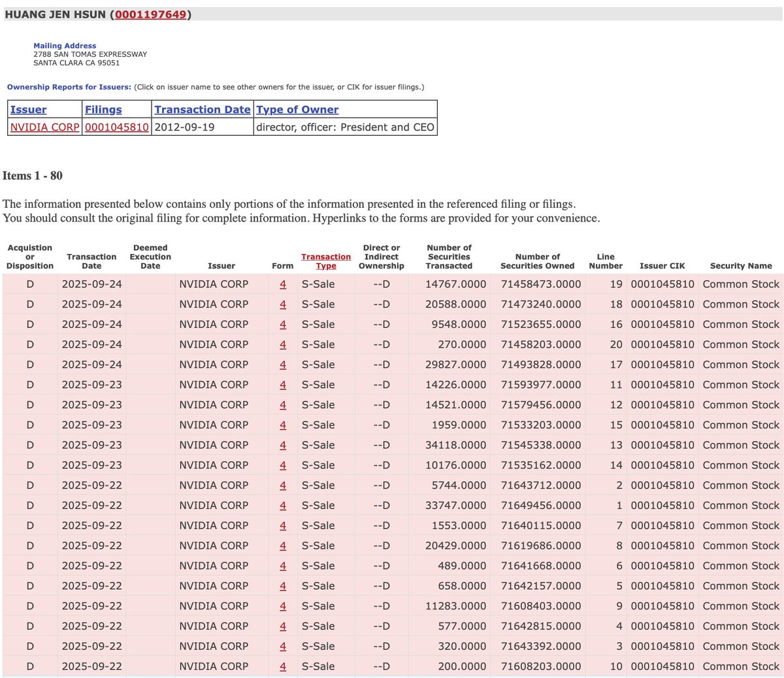
Task: Click the 'Security Name' column header
Action: (741, 266)
